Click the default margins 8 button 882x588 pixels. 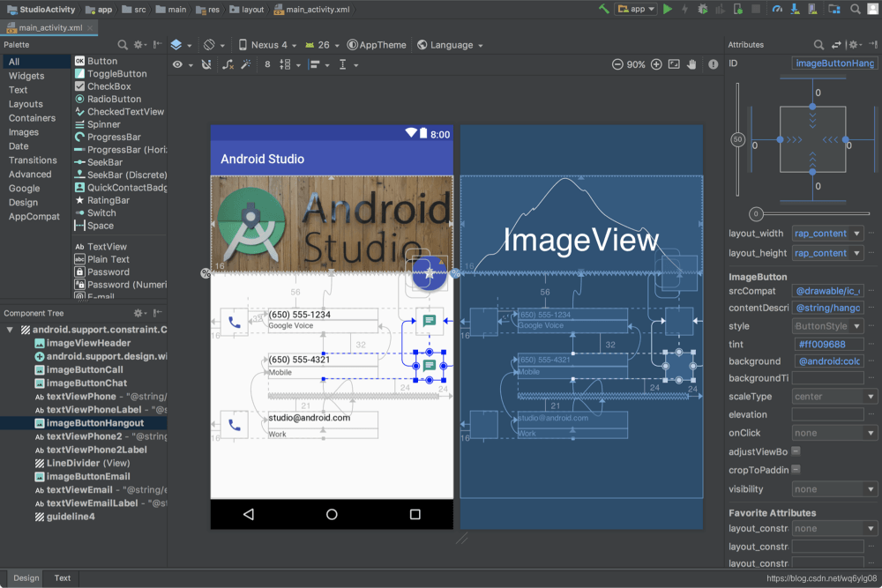point(267,64)
